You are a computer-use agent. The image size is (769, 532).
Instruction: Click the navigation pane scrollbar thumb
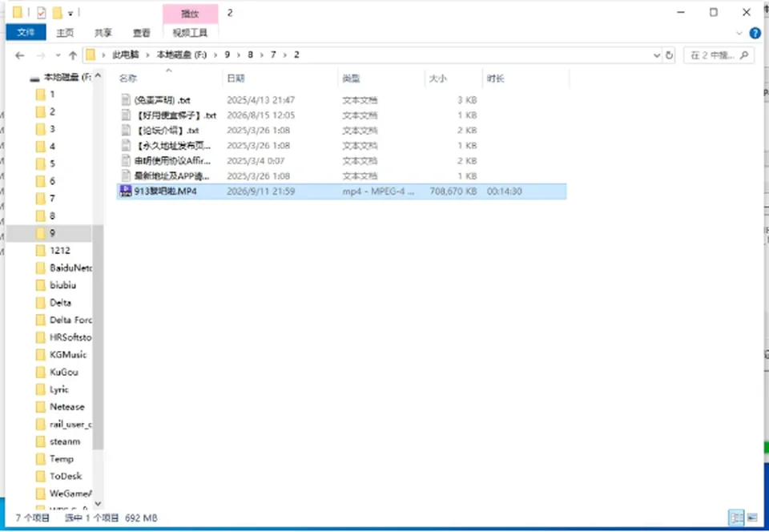[x=98, y=337]
